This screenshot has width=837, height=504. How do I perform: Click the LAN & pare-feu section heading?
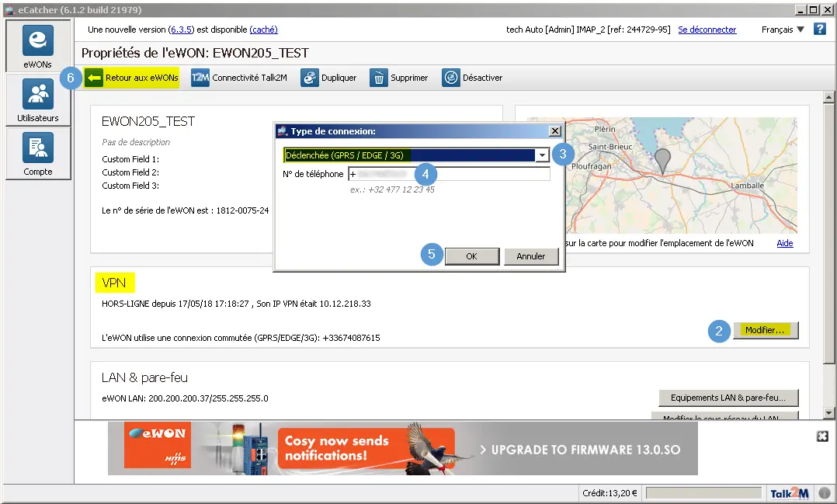tap(144, 378)
